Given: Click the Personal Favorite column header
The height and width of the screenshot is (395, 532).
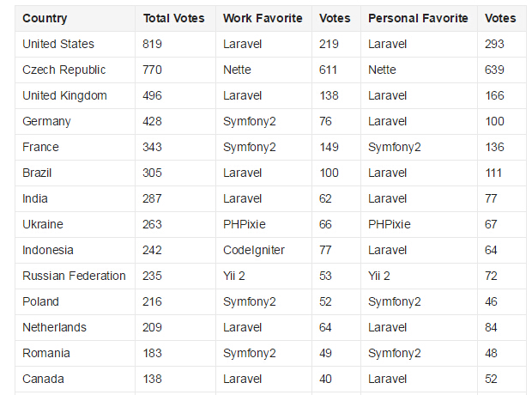Looking at the screenshot, I should pyautogui.click(x=418, y=18).
